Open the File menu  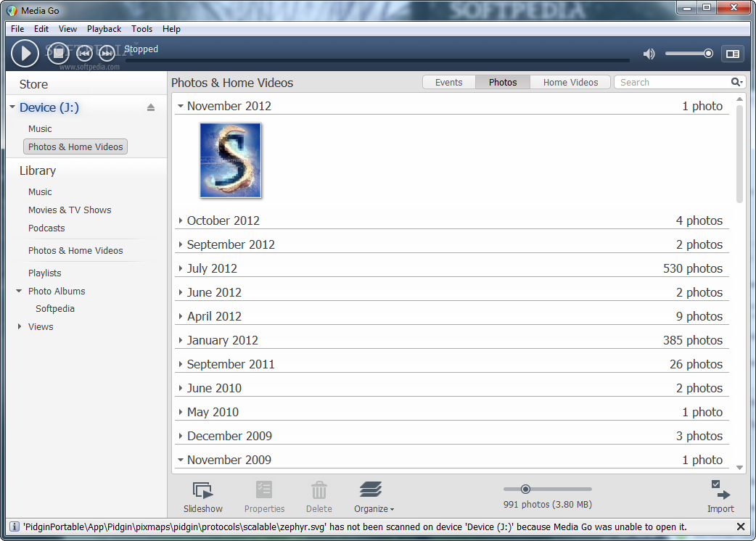[x=17, y=29]
